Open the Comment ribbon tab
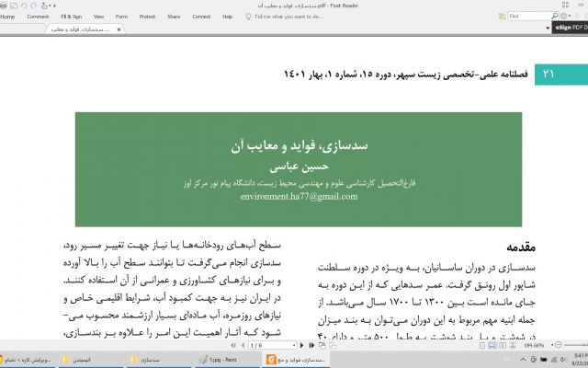Viewport: 588px width, 368px height. (38, 17)
